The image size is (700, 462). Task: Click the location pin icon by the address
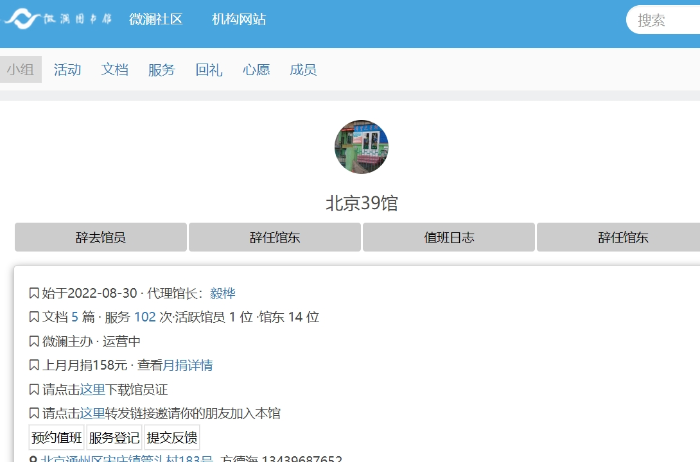point(34,460)
